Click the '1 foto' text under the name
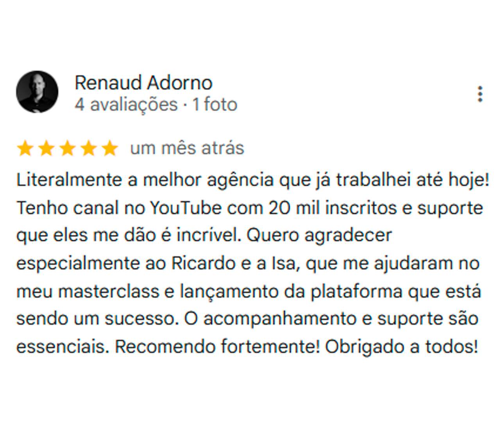The height and width of the screenshot is (427, 504). point(214,105)
